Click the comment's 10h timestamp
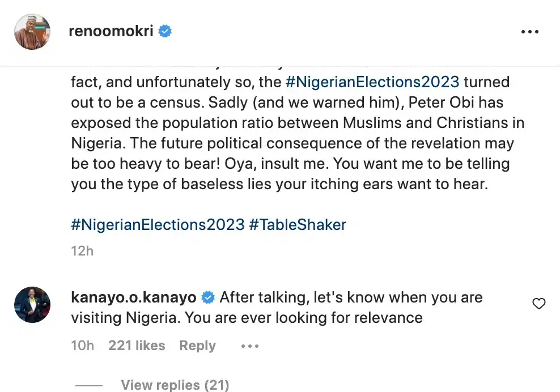Viewport: 560px width, 392px height. coord(83,346)
